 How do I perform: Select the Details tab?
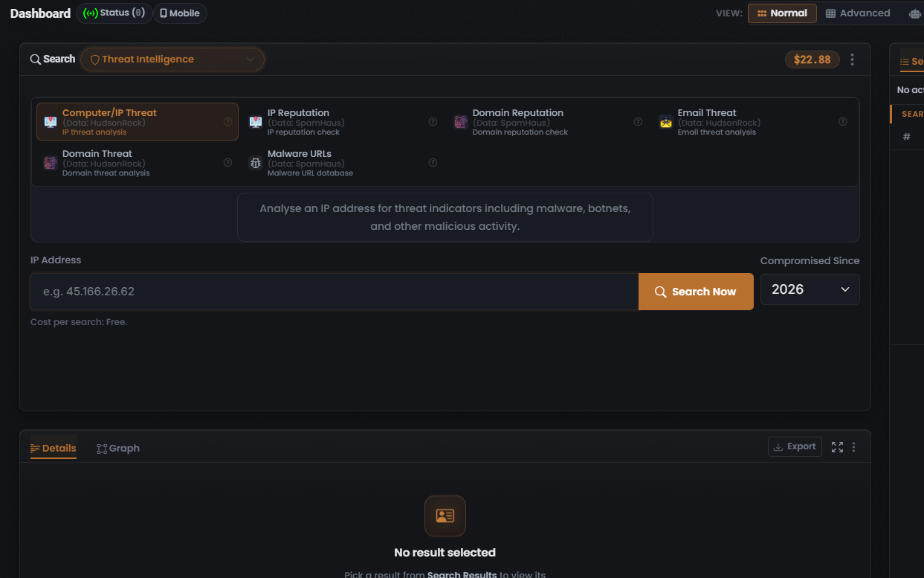pyautogui.click(x=54, y=448)
